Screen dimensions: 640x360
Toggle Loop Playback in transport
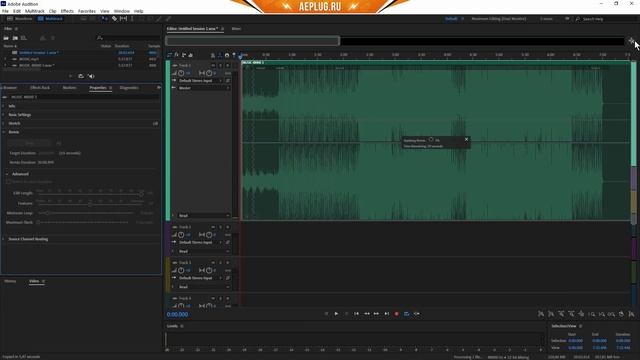pos(407,314)
